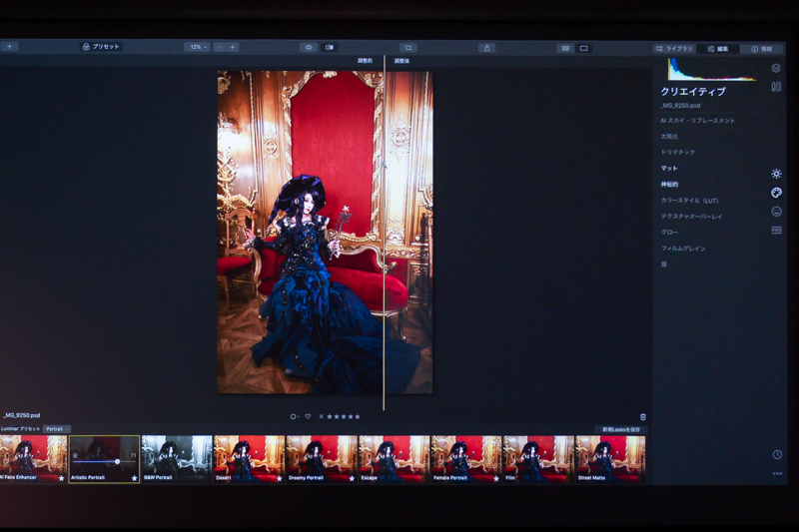799x532 pixels.
Task: Click the 調整後 After label
Action: tap(401, 61)
